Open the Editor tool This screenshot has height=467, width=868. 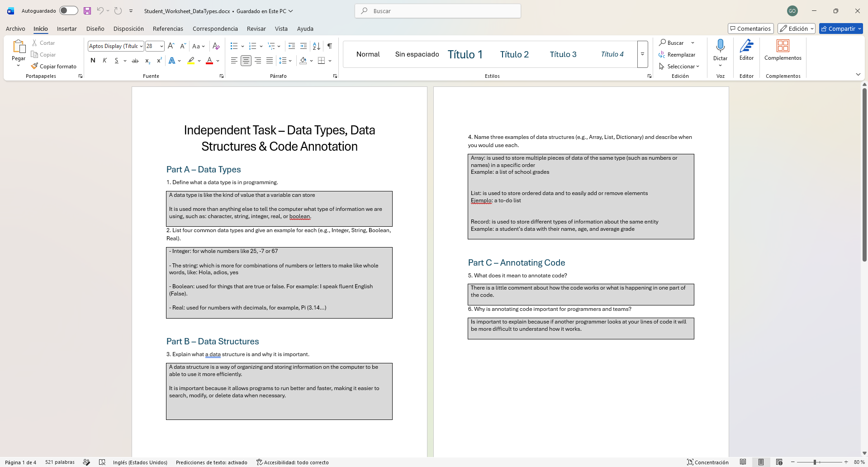[746, 50]
